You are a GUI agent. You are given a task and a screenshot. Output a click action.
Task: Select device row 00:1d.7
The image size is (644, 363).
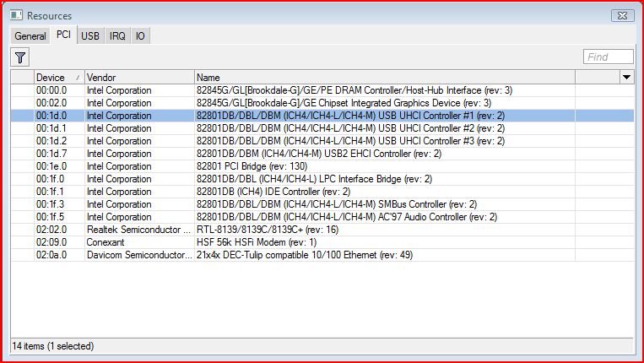point(322,154)
